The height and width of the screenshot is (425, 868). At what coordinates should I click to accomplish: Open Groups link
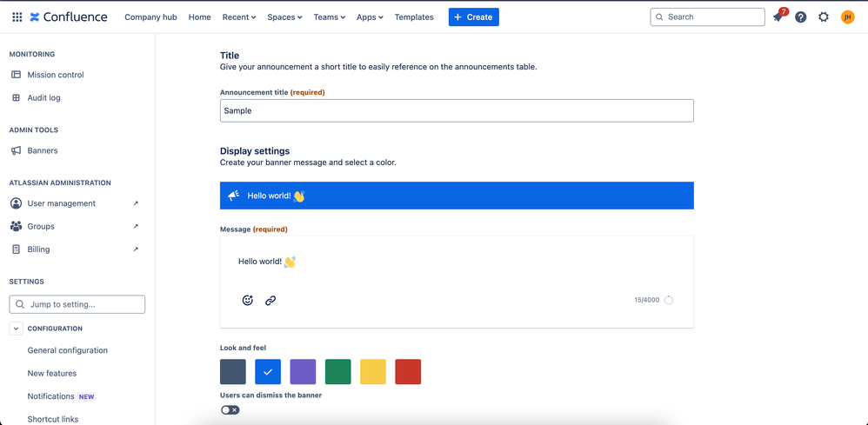click(41, 226)
